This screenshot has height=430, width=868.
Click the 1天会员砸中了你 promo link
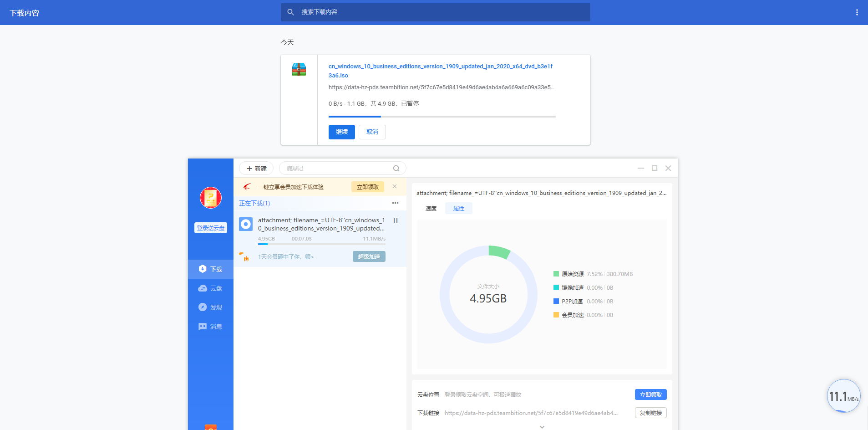point(286,257)
